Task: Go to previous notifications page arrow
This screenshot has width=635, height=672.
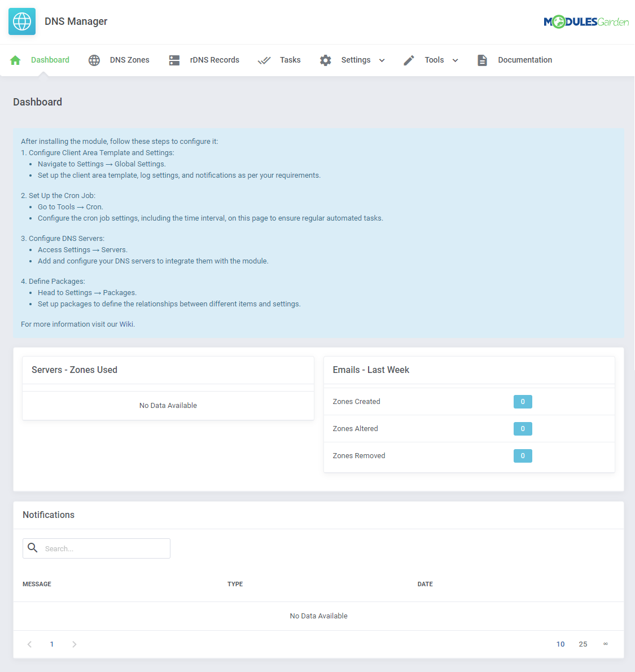Action: pyautogui.click(x=29, y=644)
